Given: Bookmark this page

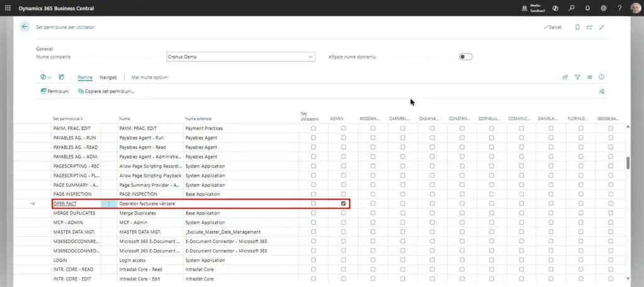Looking at the screenshot, I should point(577,27).
